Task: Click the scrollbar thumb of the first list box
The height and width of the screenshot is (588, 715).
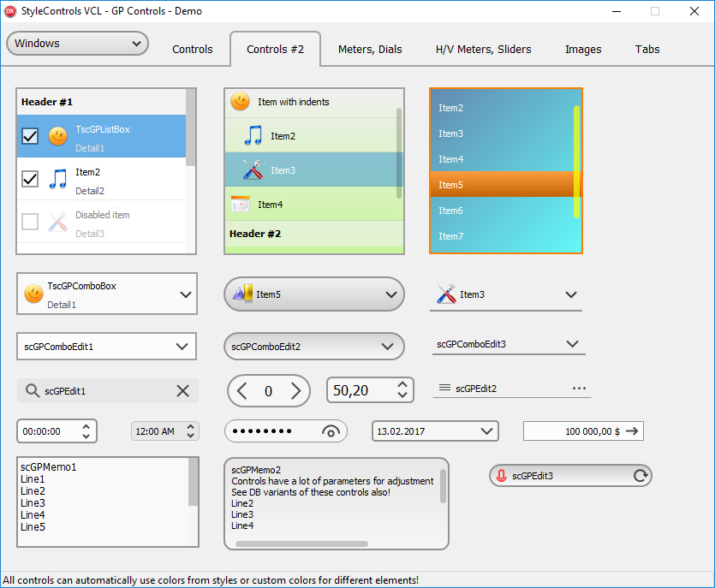Action: pyautogui.click(x=191, y=128)
